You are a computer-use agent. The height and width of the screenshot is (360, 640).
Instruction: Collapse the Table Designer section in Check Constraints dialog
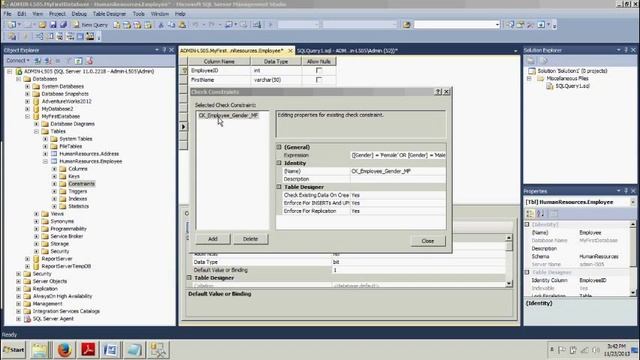click(279, 187)
